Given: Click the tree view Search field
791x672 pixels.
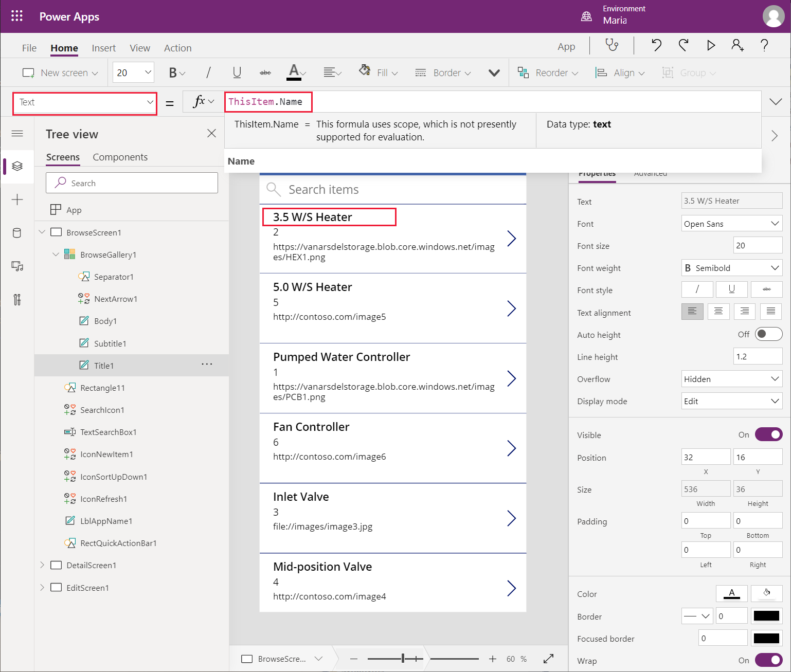Looking at the screenshot, I should [132, 183].
